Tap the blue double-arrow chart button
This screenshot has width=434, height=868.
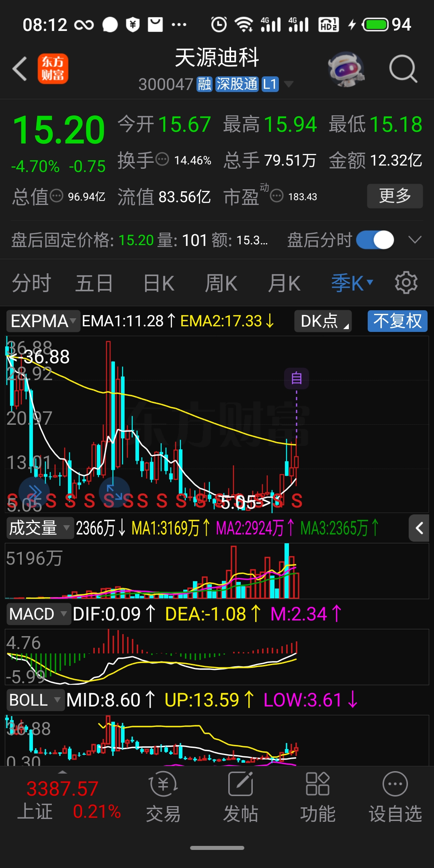34,491
